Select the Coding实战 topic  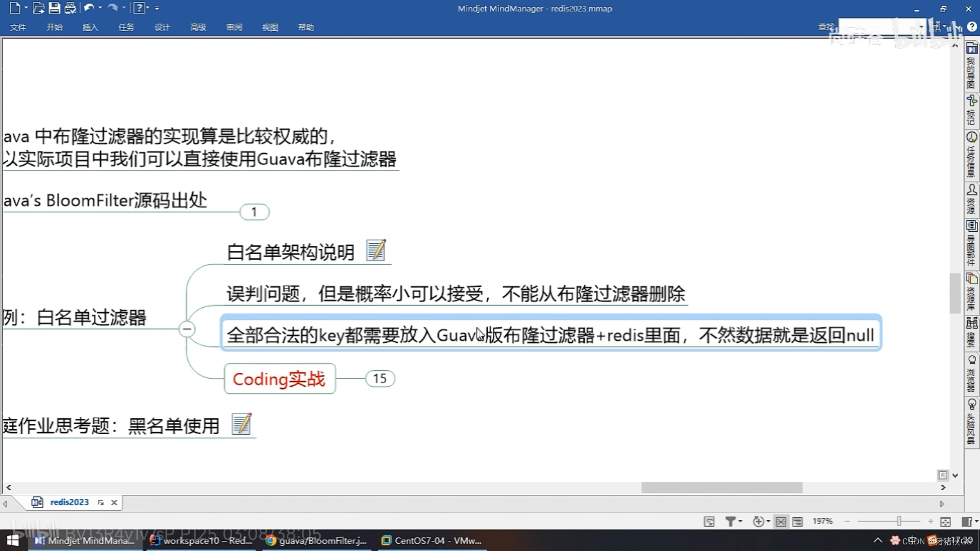280,379
